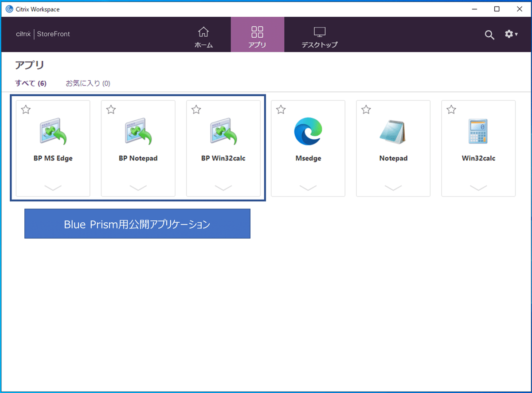This screenshot has height=393, width=532.
Task: Click the BP Win32calc label
Action: click(x=223, y=158)
